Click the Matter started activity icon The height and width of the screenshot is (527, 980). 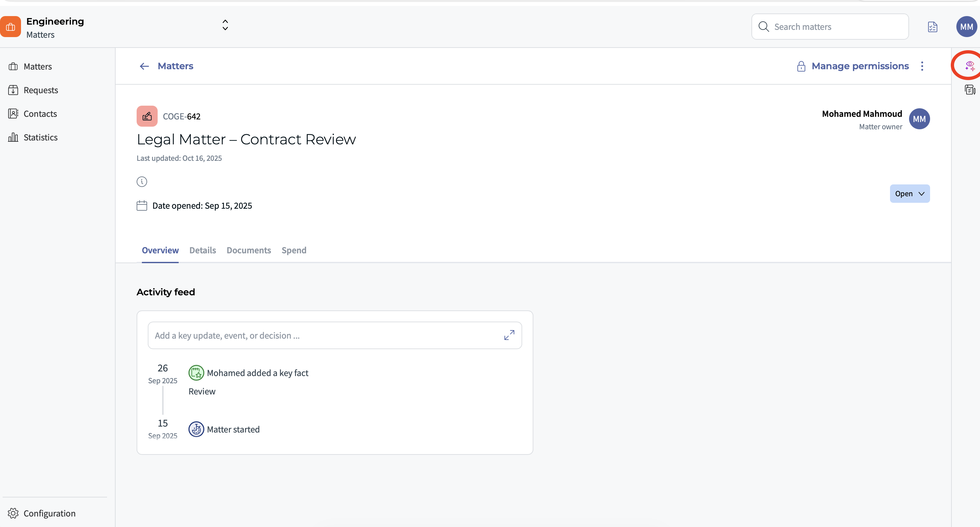coord(196,429)
